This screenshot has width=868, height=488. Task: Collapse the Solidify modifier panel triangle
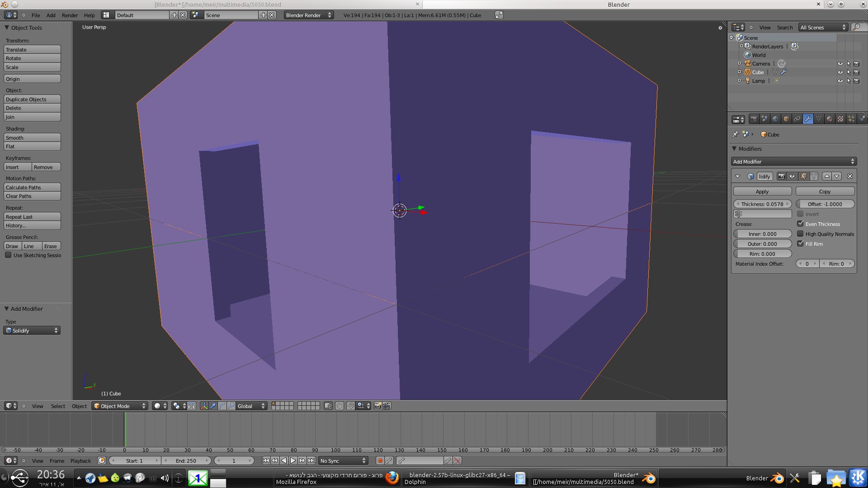(x=738, y=177)
